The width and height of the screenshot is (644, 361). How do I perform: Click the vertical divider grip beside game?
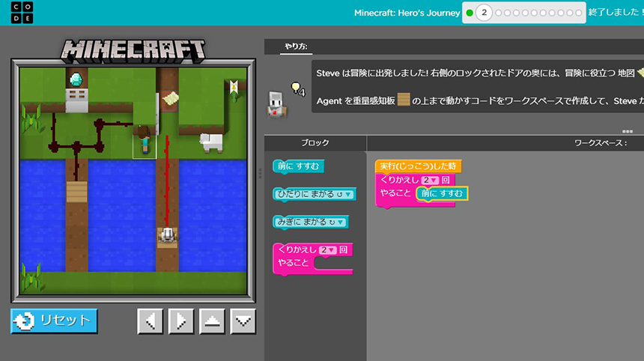pyautogui.click(x=260, y=174)
